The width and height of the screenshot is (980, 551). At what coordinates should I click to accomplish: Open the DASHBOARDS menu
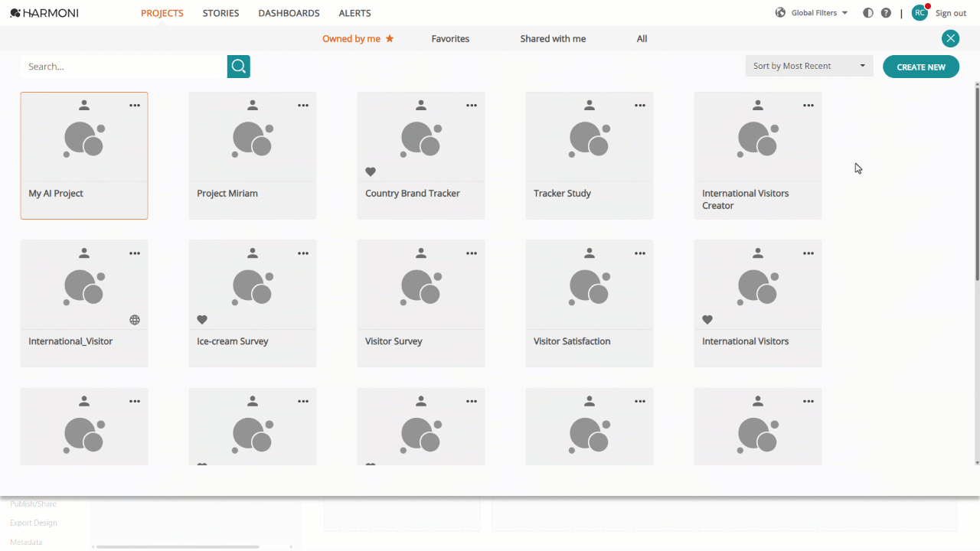[x=289, y=13]
